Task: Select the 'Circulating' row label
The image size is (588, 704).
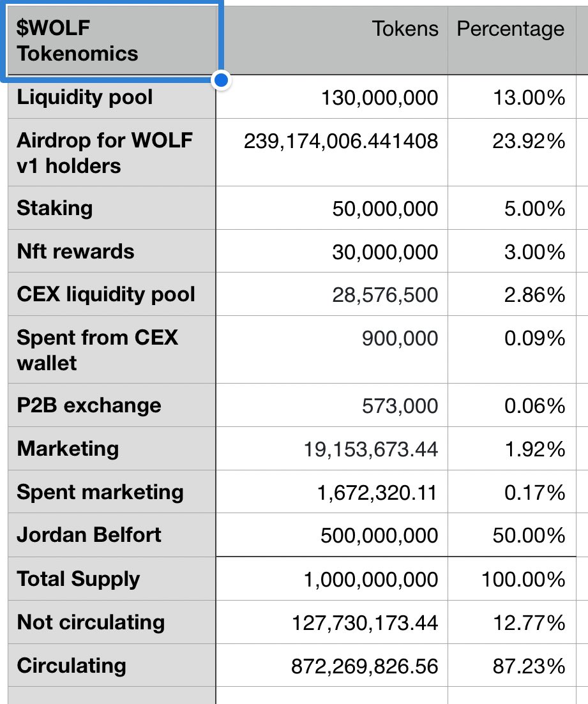Action: (112, 666)
